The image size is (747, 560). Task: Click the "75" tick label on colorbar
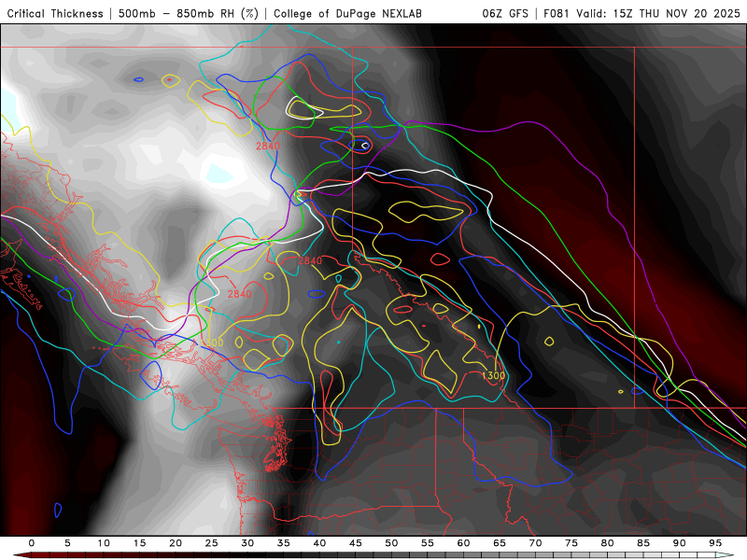pos(571,543)
